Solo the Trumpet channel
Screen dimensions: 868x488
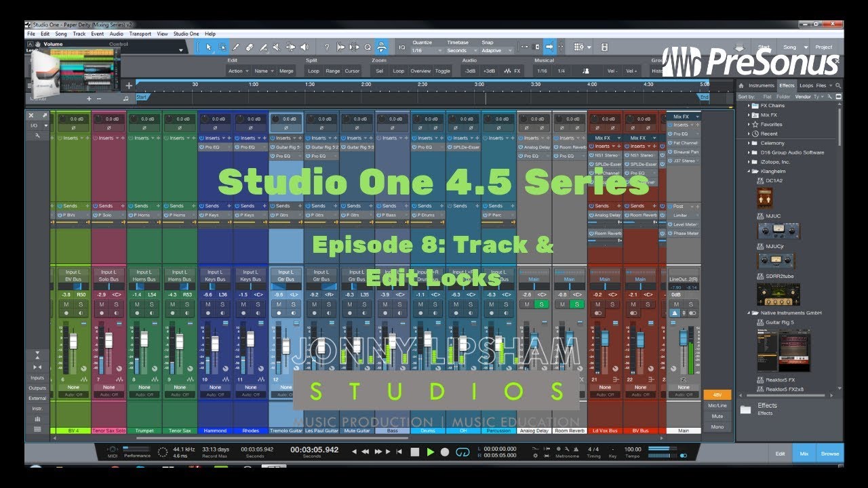(151, 305)
